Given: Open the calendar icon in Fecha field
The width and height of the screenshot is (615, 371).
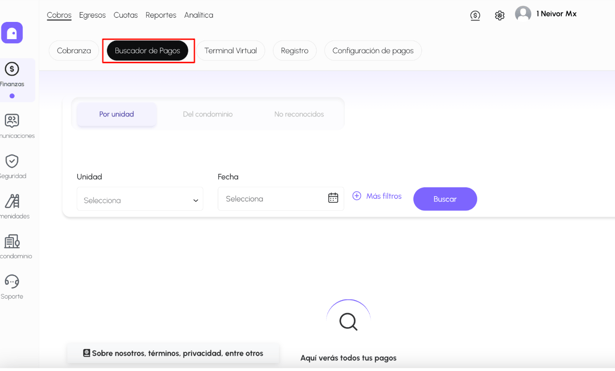Looking at the screenshot, I should [333, 198].
